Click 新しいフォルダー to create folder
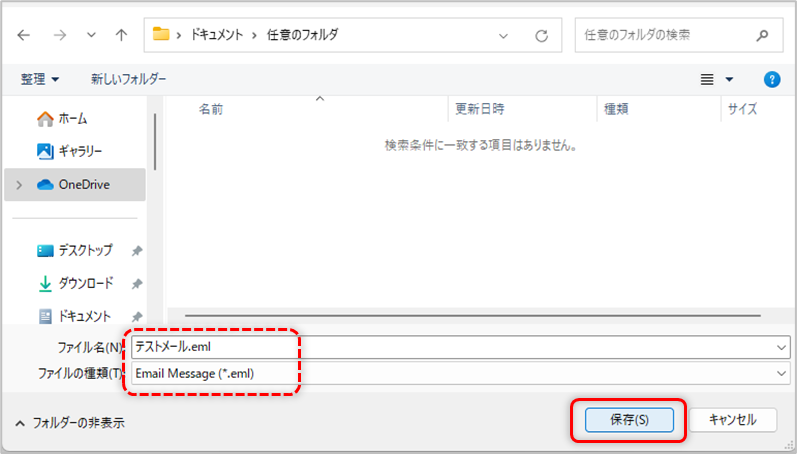Image resolution: width=797 pixels, height=454 pixels. click(x=128, y=79)
